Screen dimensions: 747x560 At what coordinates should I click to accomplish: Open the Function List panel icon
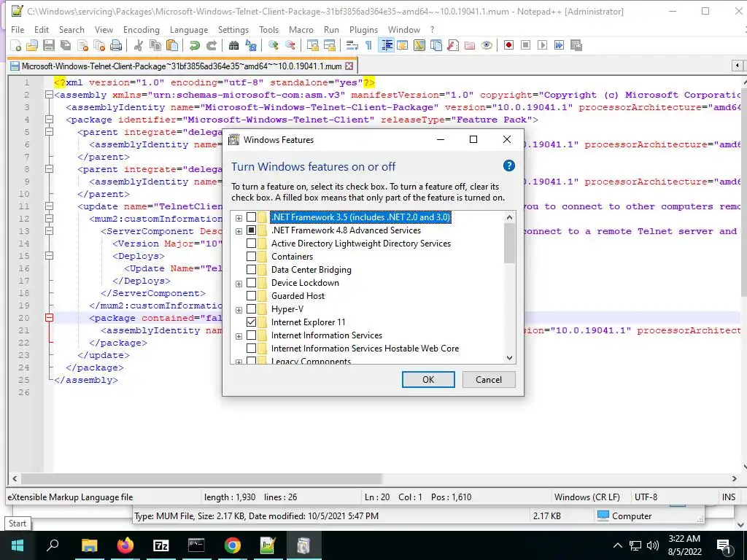click(453, 45)
